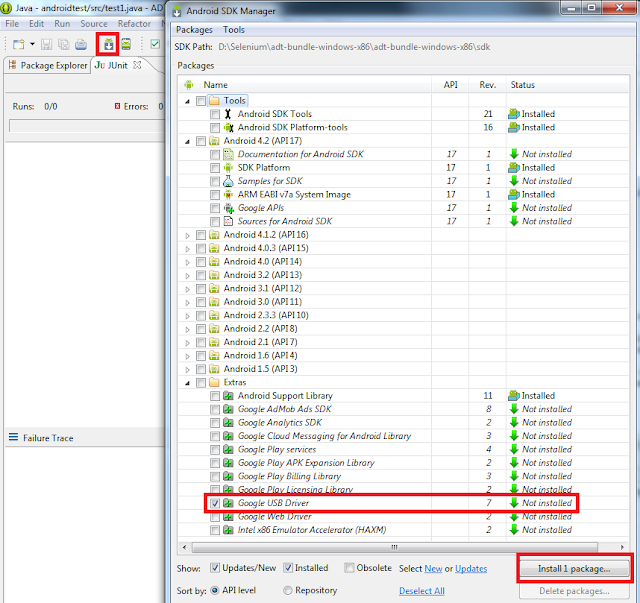Sort packages by the Status column header
The width and height of the screenshot is (640, 603).
[x=567, y=85]
